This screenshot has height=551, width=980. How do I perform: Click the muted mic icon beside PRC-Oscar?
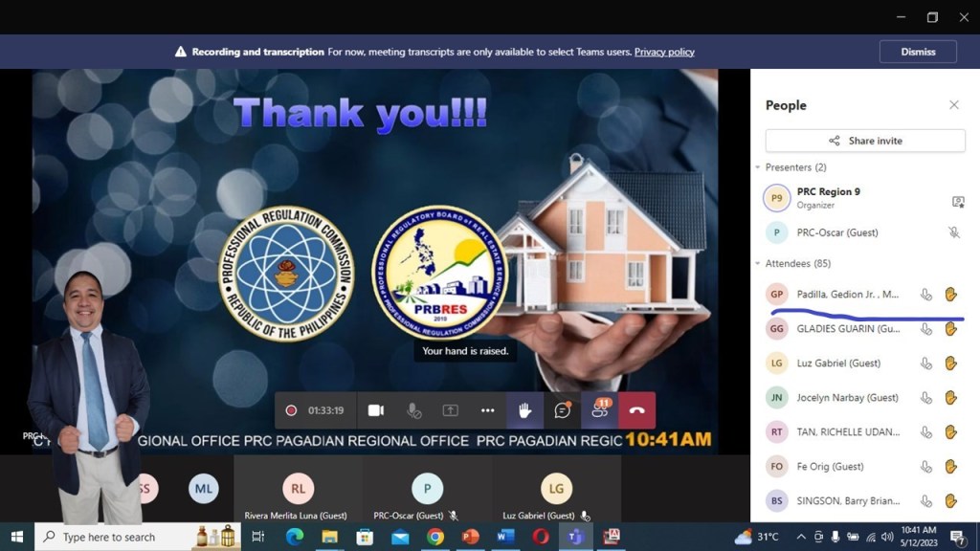click(x=953, y=232)
